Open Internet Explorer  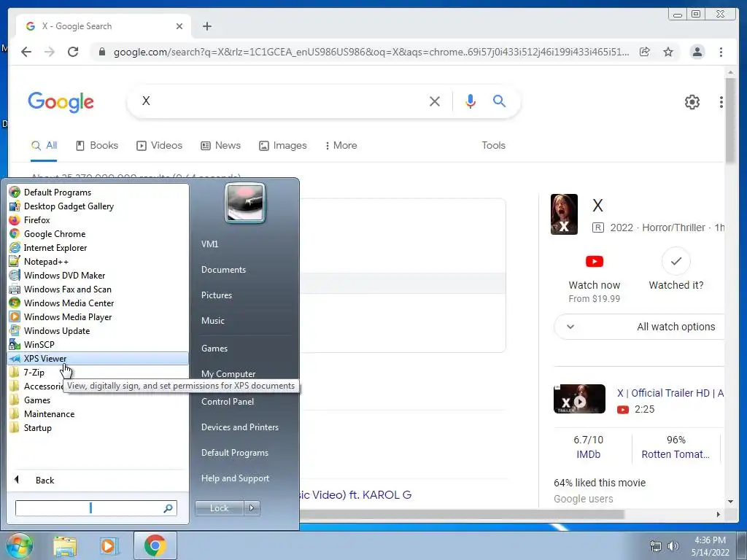point(98,248)
